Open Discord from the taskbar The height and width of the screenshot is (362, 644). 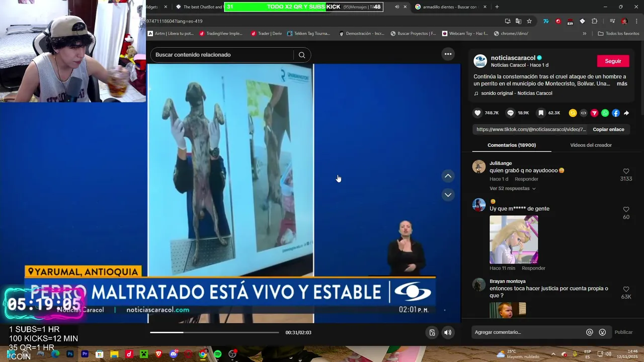174,354
